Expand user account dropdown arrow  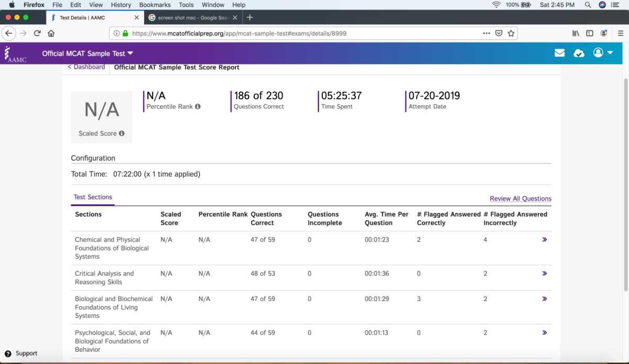click(x=610, y=53)
